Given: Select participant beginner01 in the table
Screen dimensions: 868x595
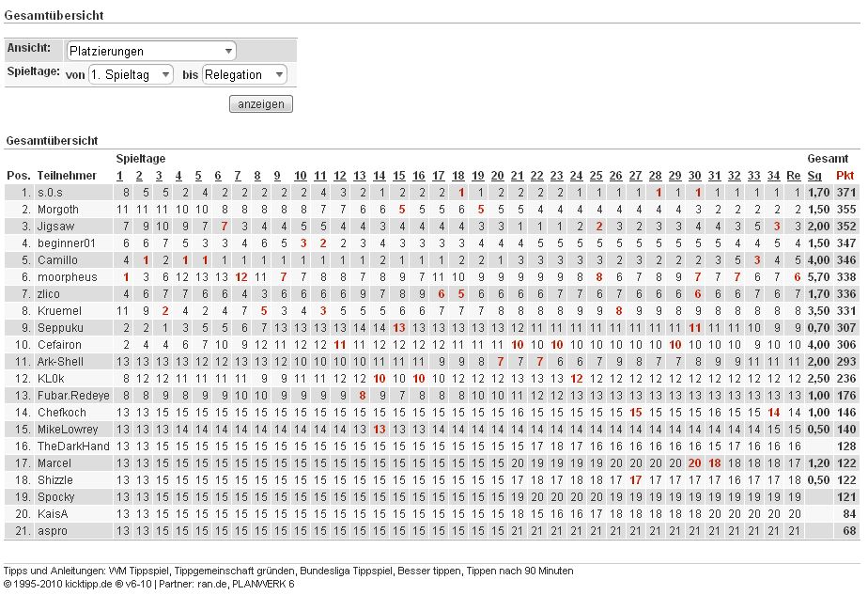Looking at the screenshot, I should (x=67, y=243).
